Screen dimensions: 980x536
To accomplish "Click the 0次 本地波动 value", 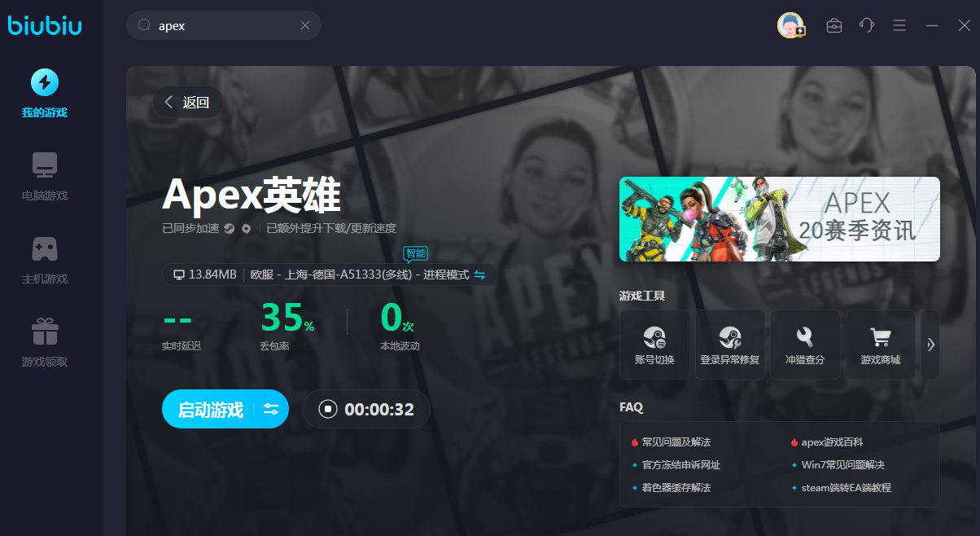I will [x=397, y=318].
